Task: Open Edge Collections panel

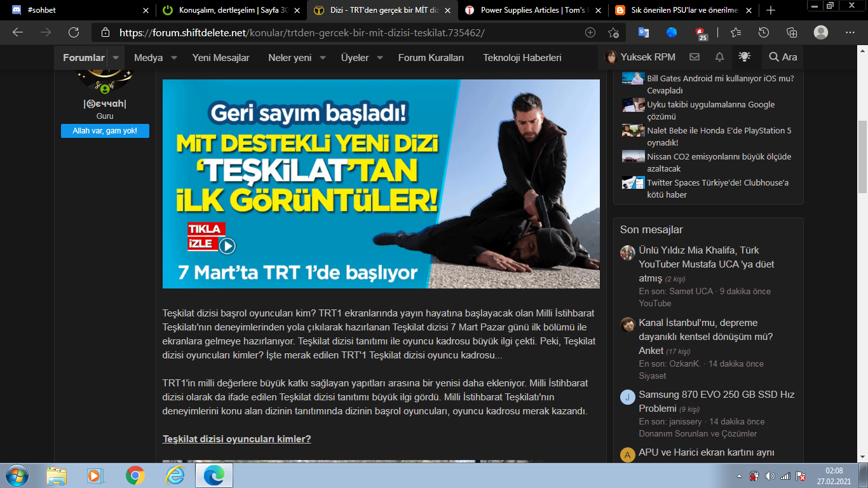Action: [792, 32]
